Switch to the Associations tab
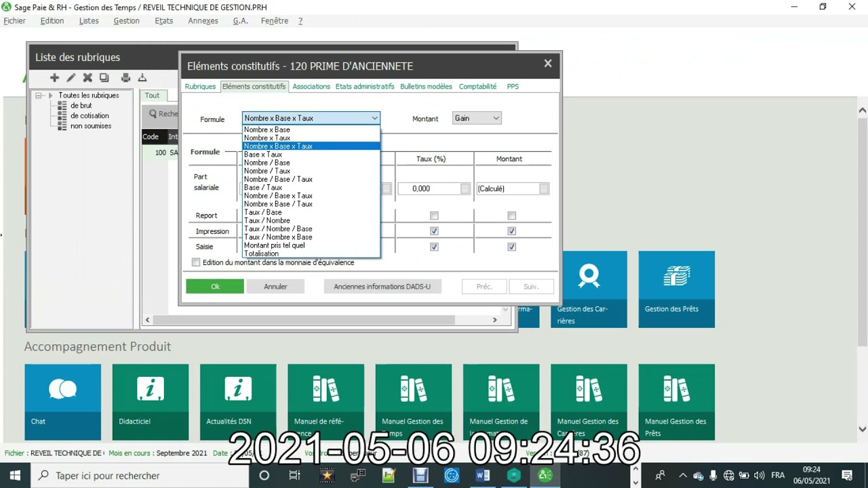868x488 pixels. pyautogui.click(x=311, y=87)
